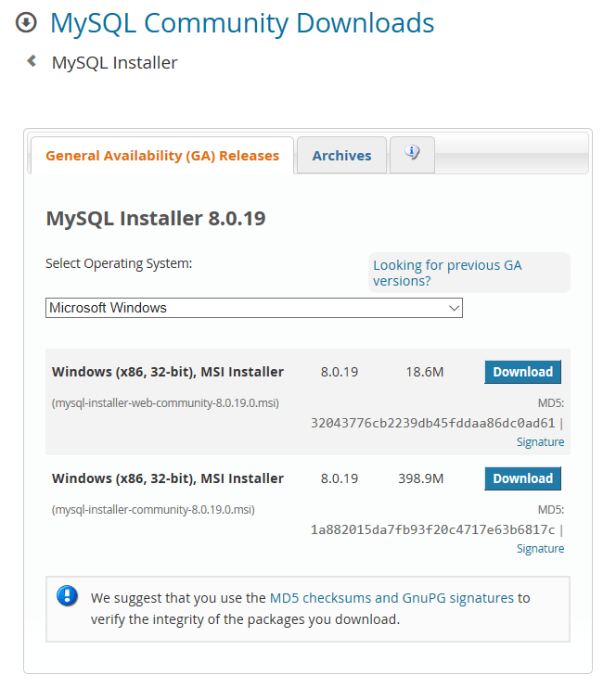Viewport: 616px width, 688px height.
Task: Open the Signature link for the web-community installer
Action: 540,442
